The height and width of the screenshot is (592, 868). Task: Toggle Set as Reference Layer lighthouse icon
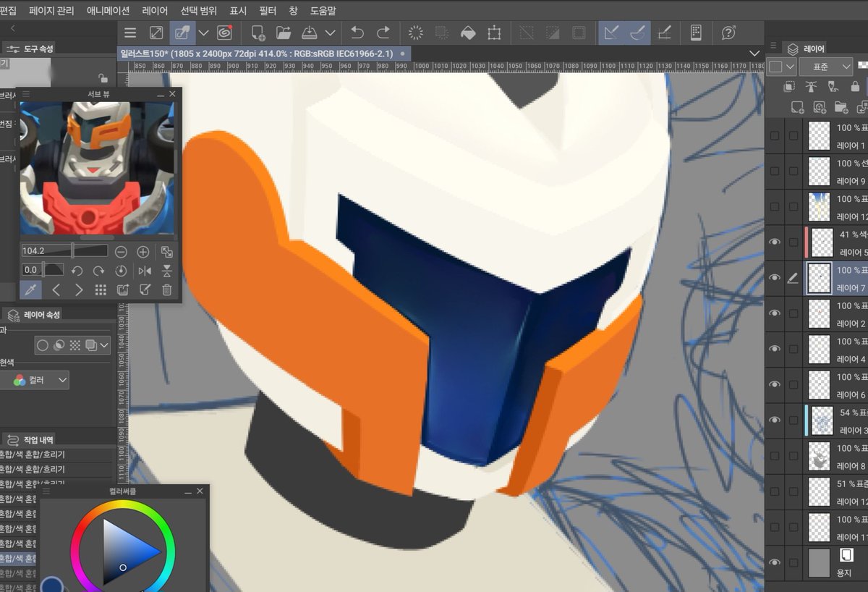[812, 87]
